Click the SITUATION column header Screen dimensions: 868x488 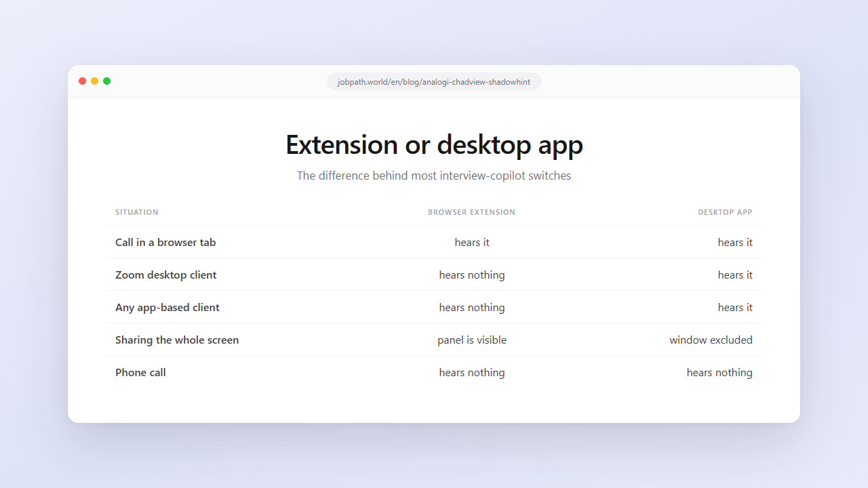click(x=137, y=212)
